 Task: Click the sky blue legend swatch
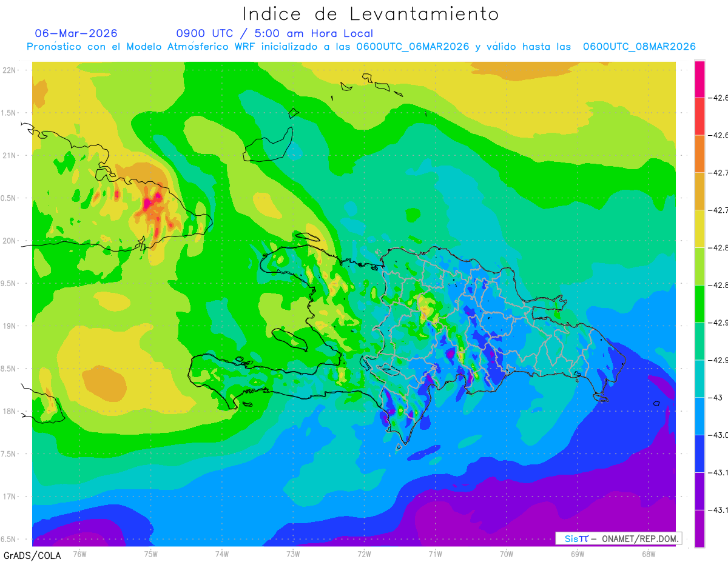point(699,416)
